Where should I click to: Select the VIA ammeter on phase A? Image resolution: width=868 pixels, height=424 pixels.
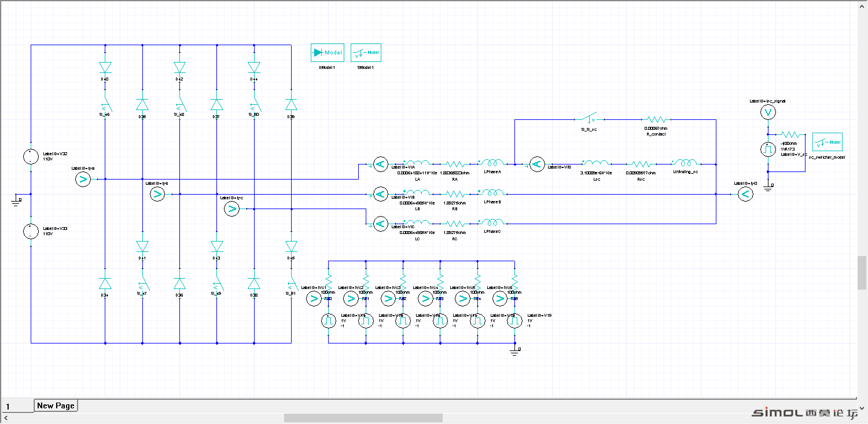[x=380, y=165]
